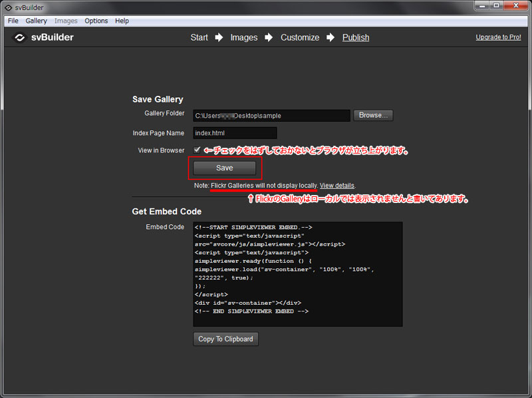
Task: Open the View details link
Action: [337, 186]
